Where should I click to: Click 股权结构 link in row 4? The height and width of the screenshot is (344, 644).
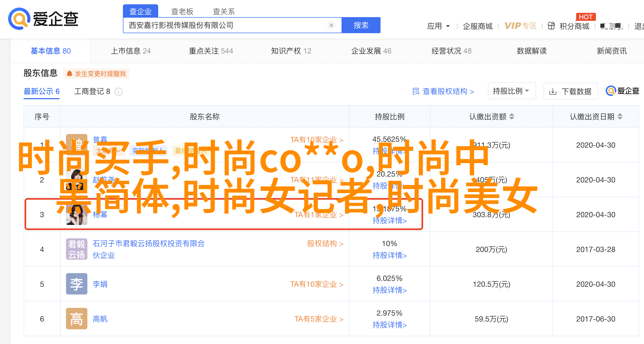pos(325,244)
